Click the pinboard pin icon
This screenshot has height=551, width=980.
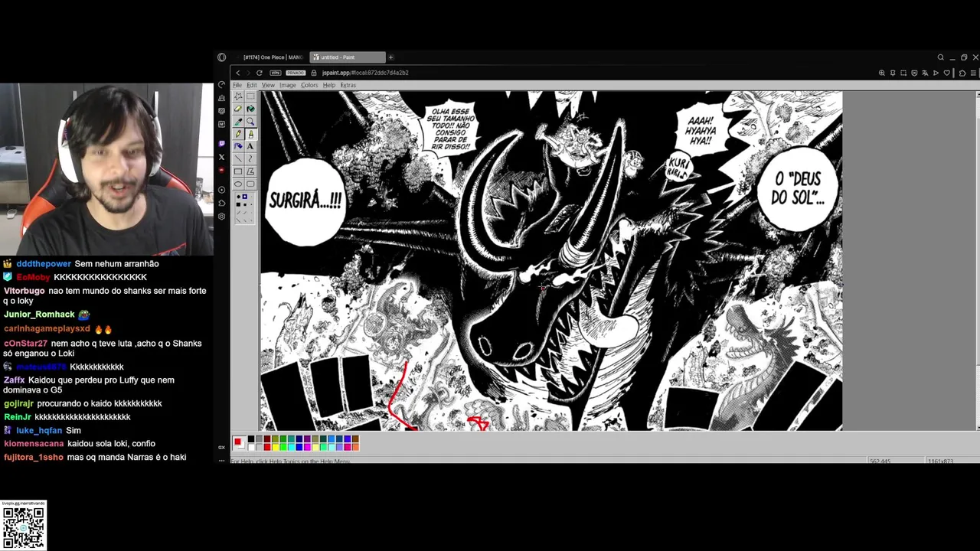pos(893,73)
